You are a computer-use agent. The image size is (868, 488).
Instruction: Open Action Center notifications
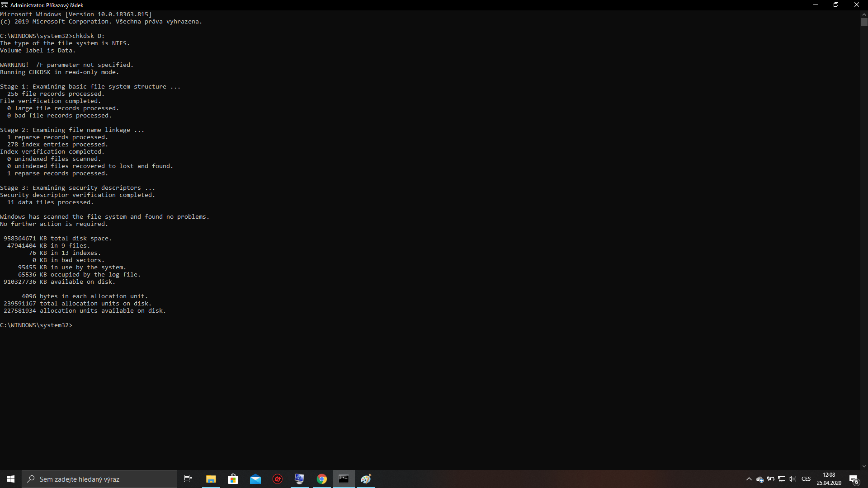pyautogui.click(x=854, y=479)
